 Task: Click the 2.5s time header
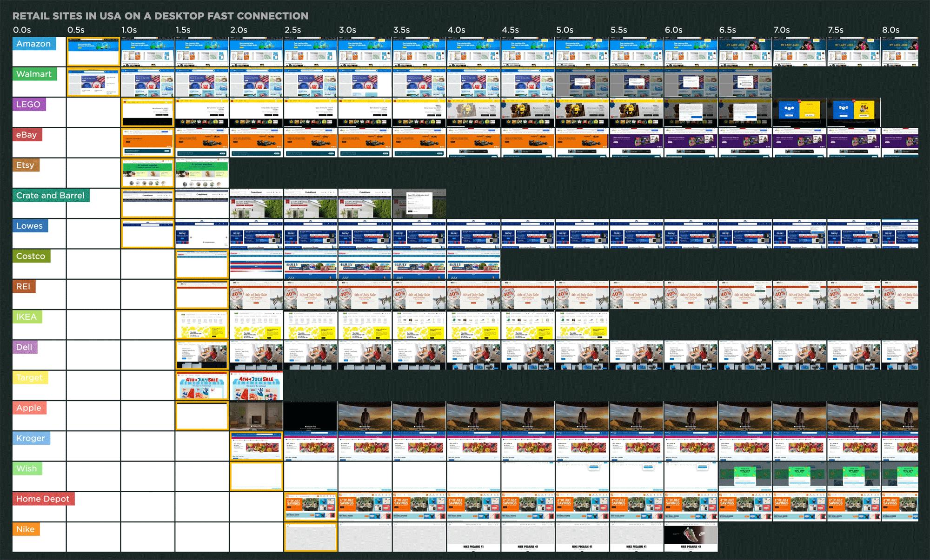pyautogui.click(x=293, y=30)
